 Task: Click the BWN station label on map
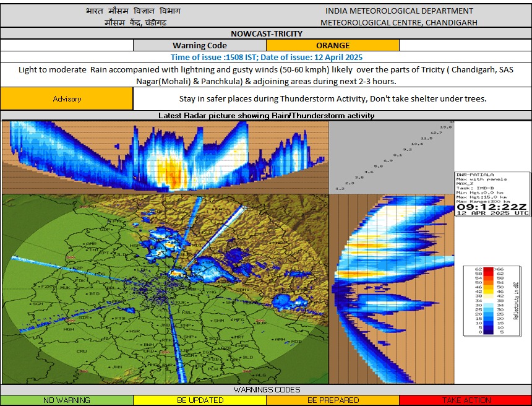(x=148, y=345)
